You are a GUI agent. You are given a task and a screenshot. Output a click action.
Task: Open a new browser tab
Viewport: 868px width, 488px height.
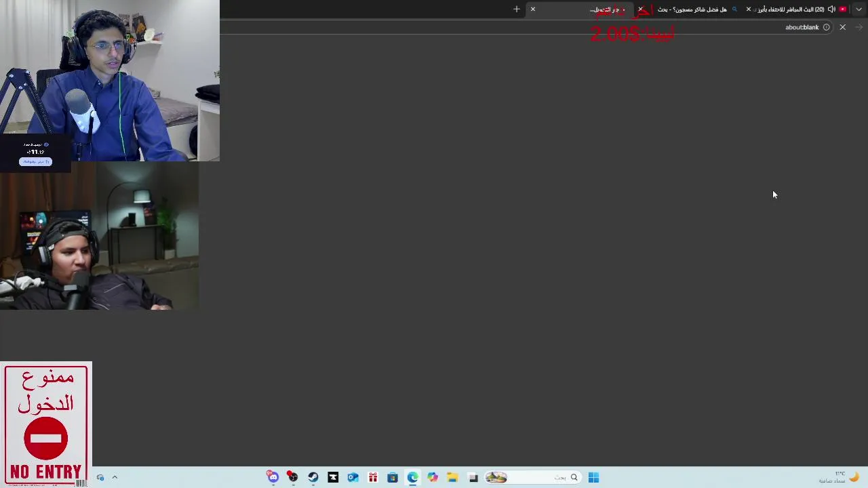(x=517, y=9)
